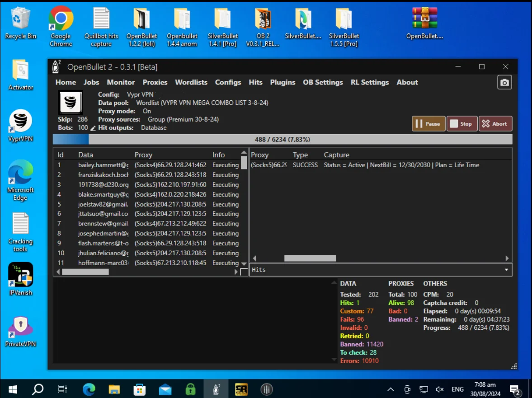Click the camera screenshot icon in OpenBullet
Screen dimensions: 532x398
point(504,82)
